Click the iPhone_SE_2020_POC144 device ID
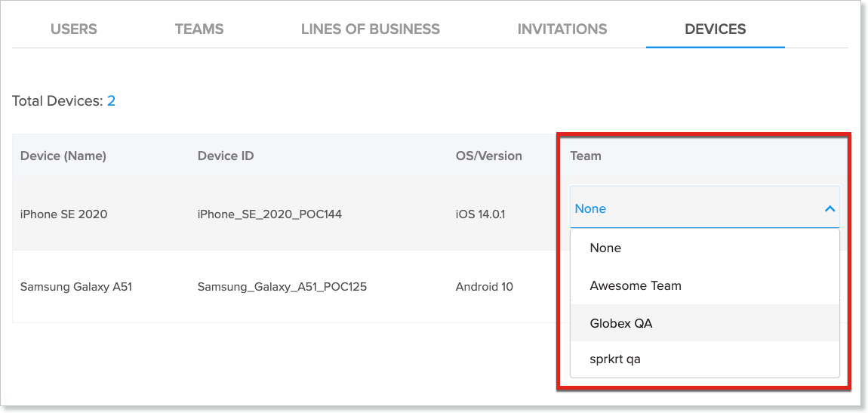 point(269,214)
